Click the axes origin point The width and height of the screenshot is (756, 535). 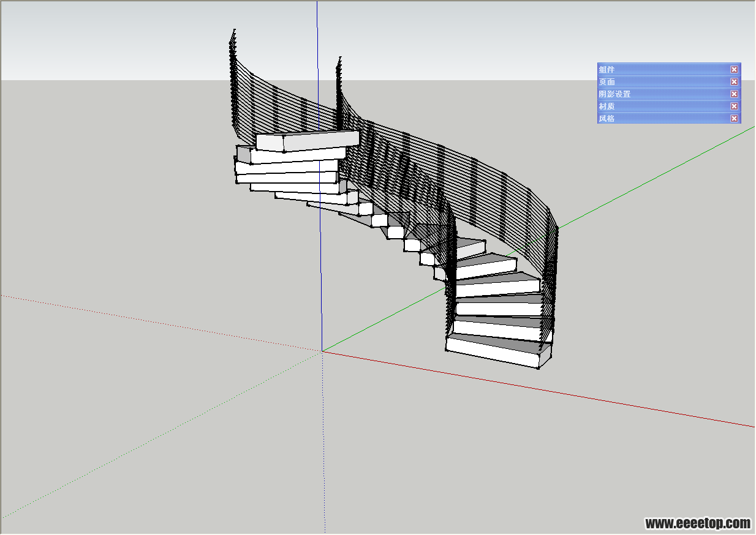pyautogui.click(x=322, y=351)
